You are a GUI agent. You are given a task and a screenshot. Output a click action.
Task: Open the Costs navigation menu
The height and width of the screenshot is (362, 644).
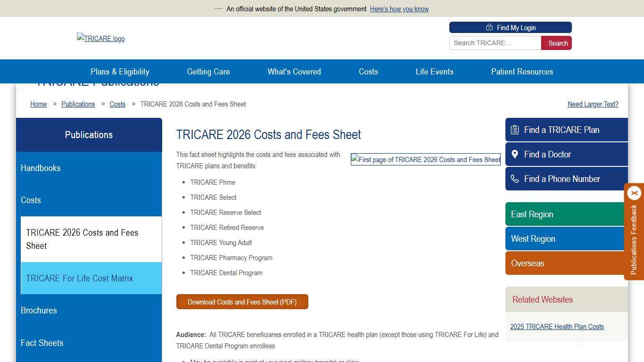point(368,72)
